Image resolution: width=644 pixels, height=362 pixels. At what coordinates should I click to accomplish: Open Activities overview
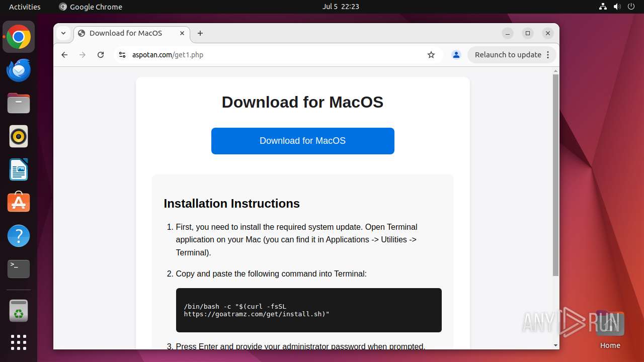(x=25, y=7)
